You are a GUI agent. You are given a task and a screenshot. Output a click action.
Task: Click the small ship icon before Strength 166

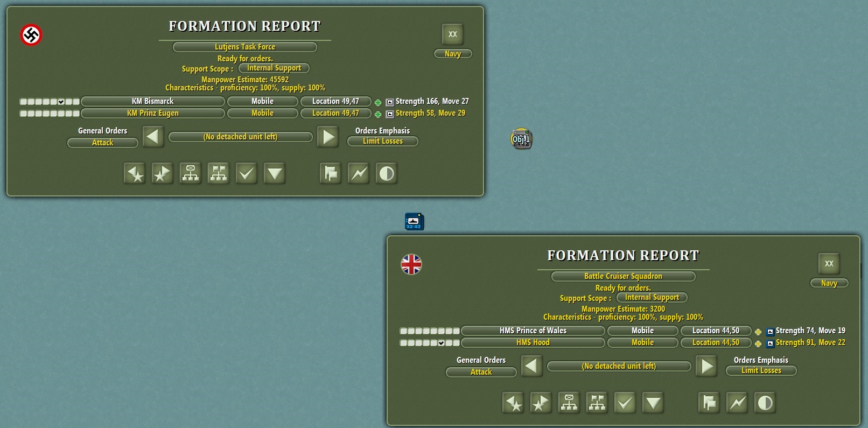pyautogui.click(x=390, y=102)
